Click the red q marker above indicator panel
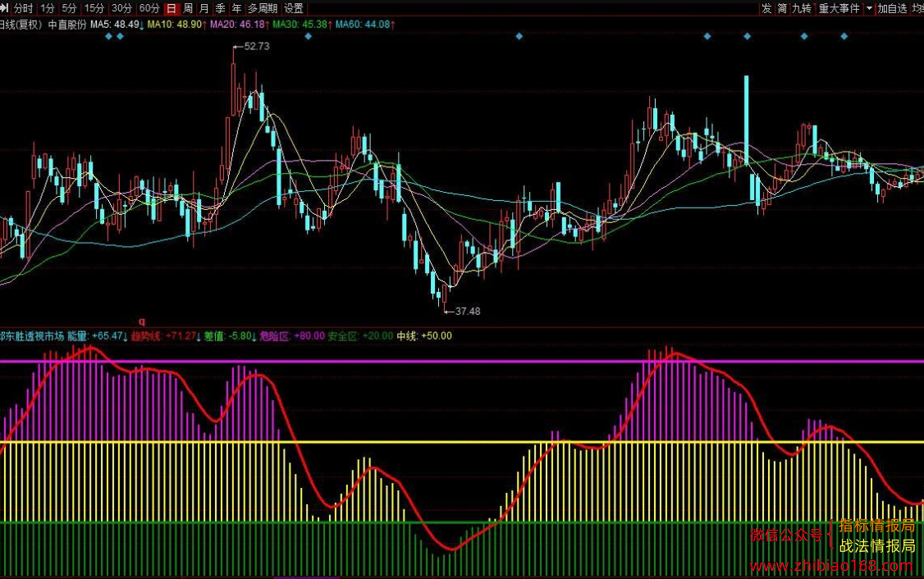Screen dimensions: 924x579 141,321
